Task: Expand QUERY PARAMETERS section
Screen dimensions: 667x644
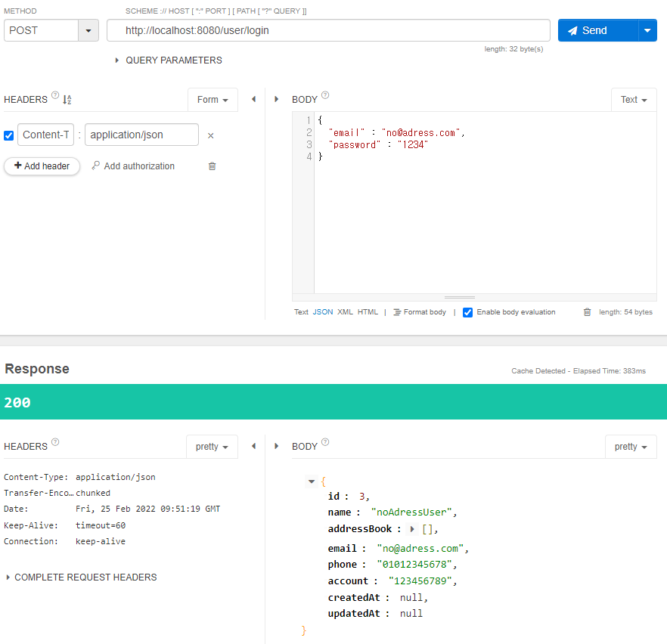Action: 169,60
